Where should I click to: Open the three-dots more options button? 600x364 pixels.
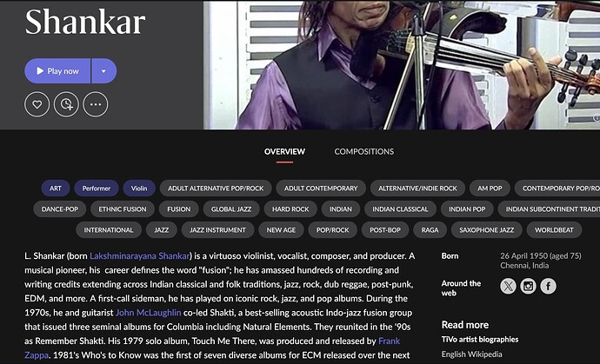(96, 104)
